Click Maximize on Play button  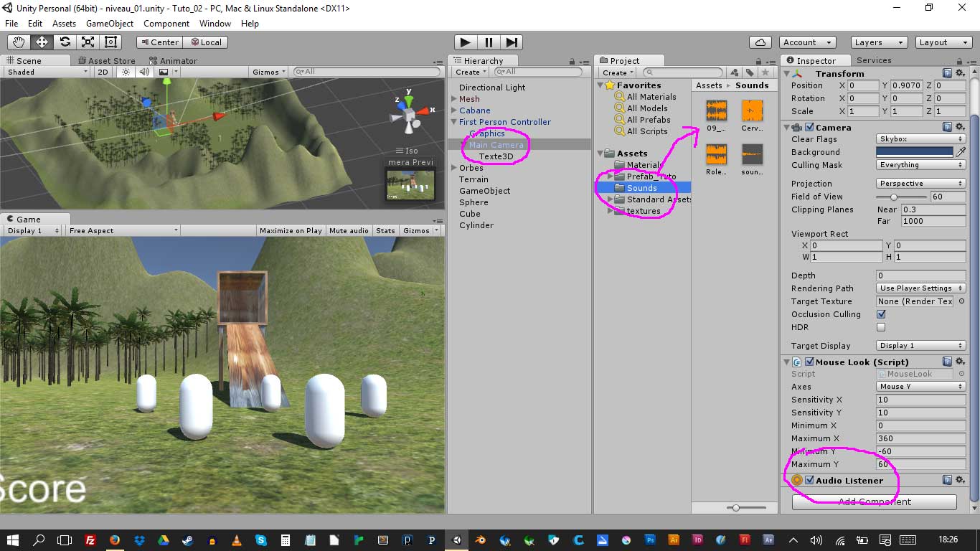click(x=291, y=230)
